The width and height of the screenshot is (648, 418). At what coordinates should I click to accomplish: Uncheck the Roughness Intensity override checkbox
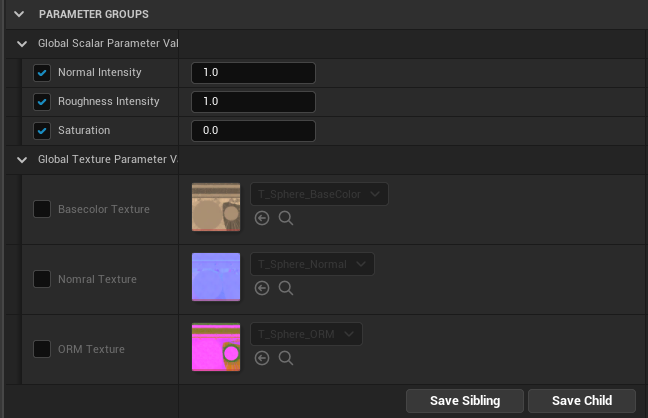[42, 102]
